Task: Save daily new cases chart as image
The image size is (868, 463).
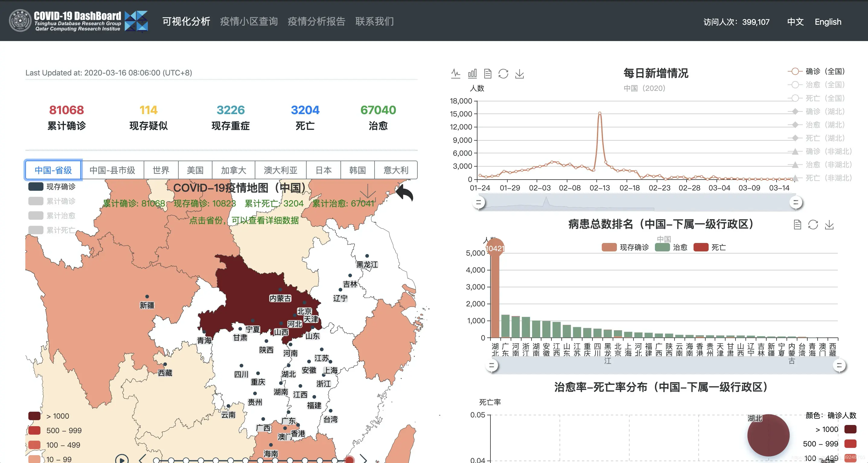Action: coord(520,73)
